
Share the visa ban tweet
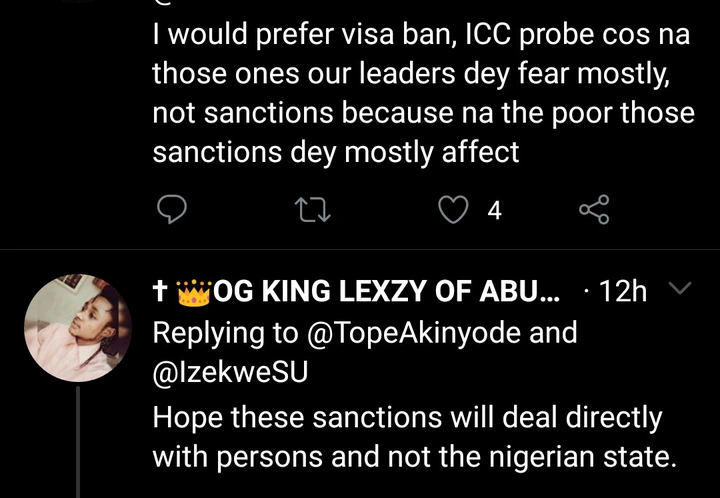[x=594, y=209]
